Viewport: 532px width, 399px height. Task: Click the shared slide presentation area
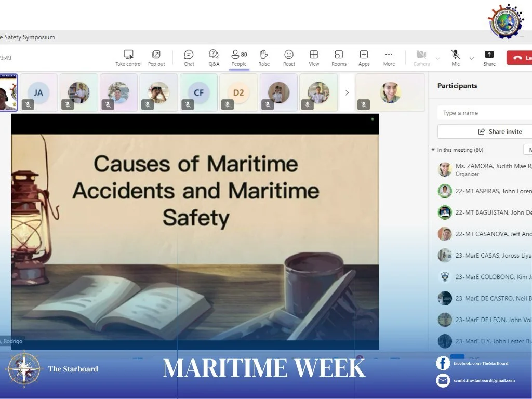195,231
